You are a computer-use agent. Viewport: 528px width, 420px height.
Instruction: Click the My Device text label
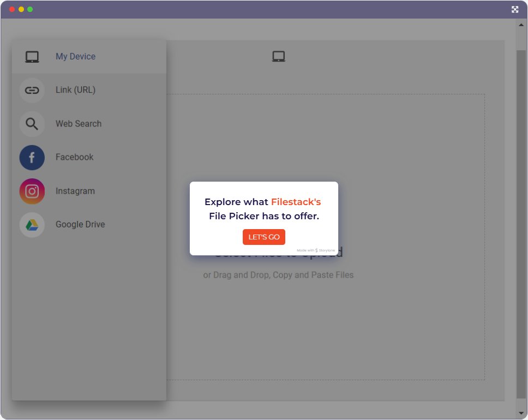point(74,56)
